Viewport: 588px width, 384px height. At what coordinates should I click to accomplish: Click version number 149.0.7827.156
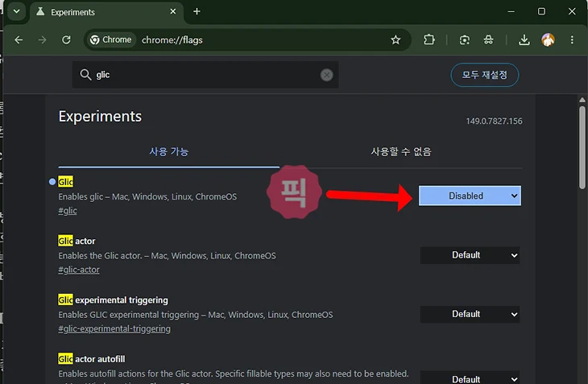tap(494, 121)
